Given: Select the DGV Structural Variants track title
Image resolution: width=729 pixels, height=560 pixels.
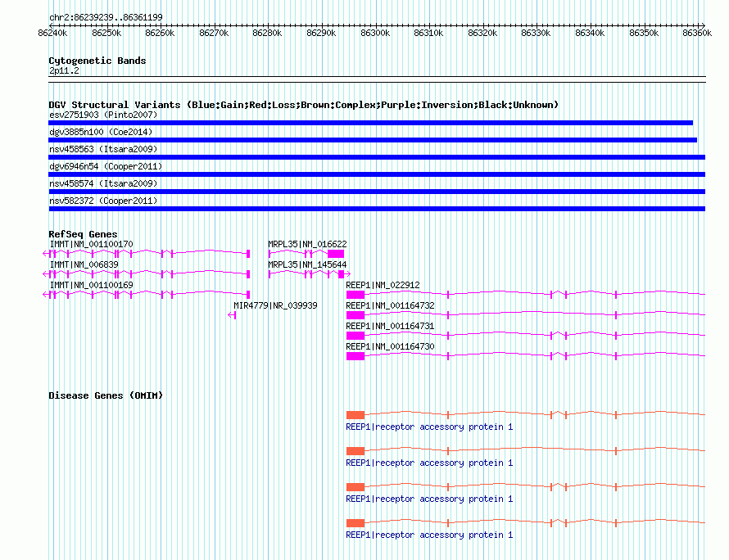Looking at the screenshot, I should [304, 105].
